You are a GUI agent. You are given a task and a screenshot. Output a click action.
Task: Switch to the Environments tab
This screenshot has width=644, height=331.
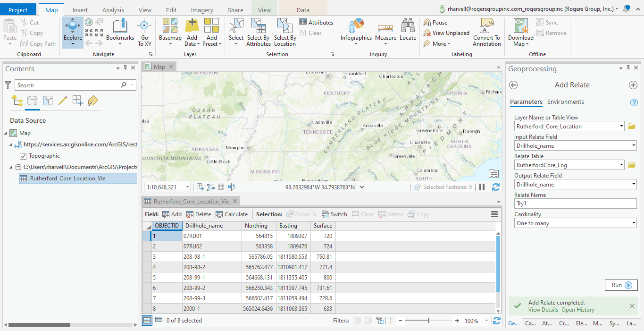pyautogui.click(x=565, y=102)
